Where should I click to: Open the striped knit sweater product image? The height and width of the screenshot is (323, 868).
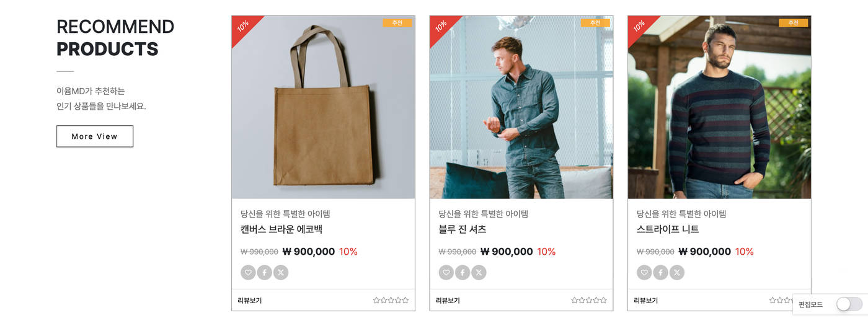point(719,107)
